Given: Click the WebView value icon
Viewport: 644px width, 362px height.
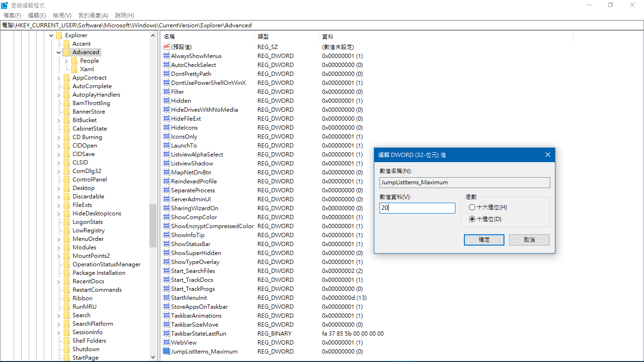Looking at the screenshot, I should tap(166, 342).
